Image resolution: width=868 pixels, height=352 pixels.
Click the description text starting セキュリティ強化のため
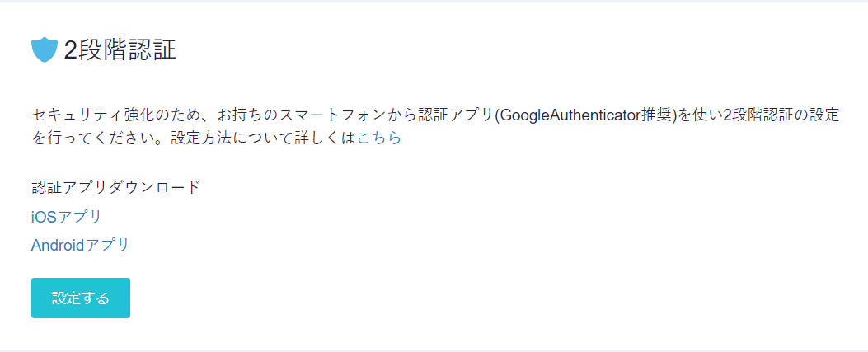tap(436, 126)
